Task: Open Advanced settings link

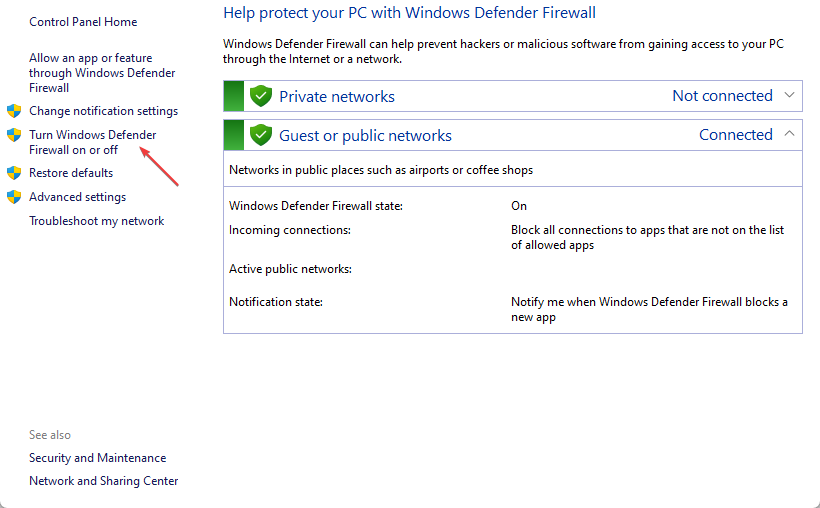Action: [x=77, y=197]
